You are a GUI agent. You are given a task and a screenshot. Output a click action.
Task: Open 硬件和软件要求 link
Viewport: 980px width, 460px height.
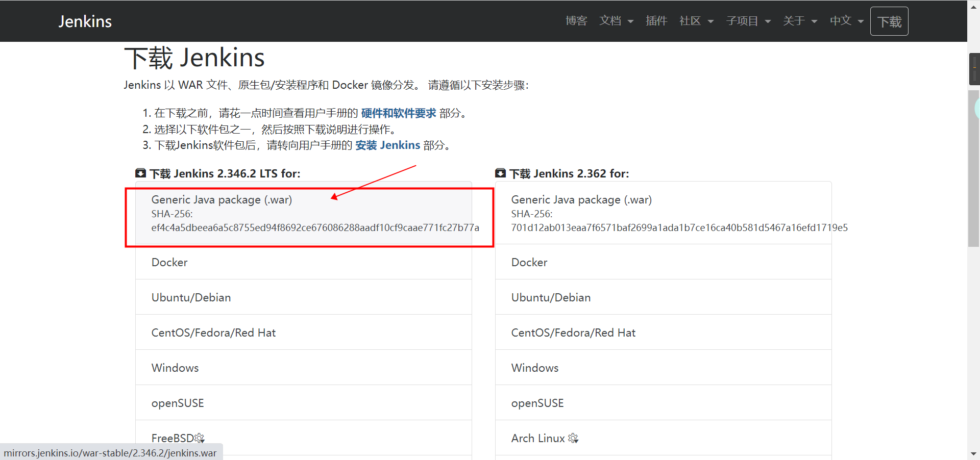click(399, 113)
